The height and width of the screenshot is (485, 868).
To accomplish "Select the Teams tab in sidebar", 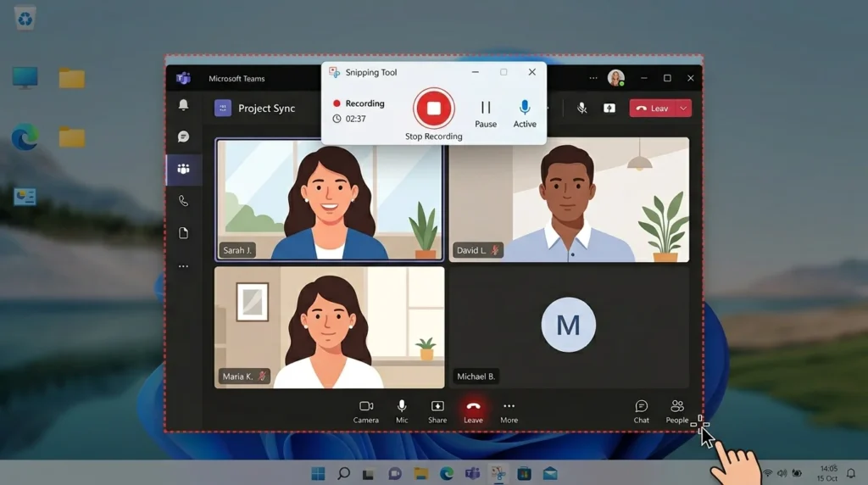I will (183, 169).
